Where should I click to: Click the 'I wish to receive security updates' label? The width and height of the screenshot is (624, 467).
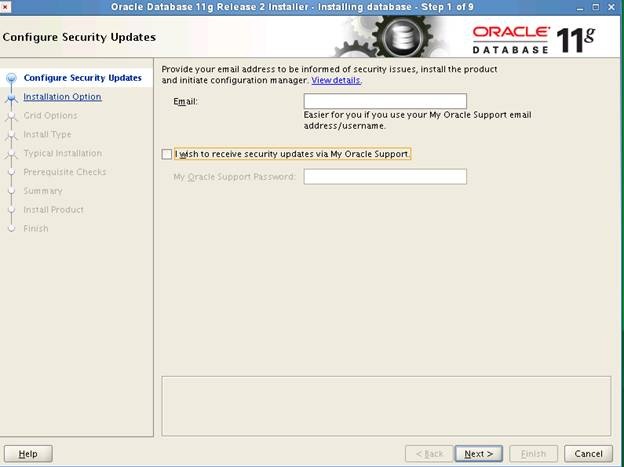[292, 154]
